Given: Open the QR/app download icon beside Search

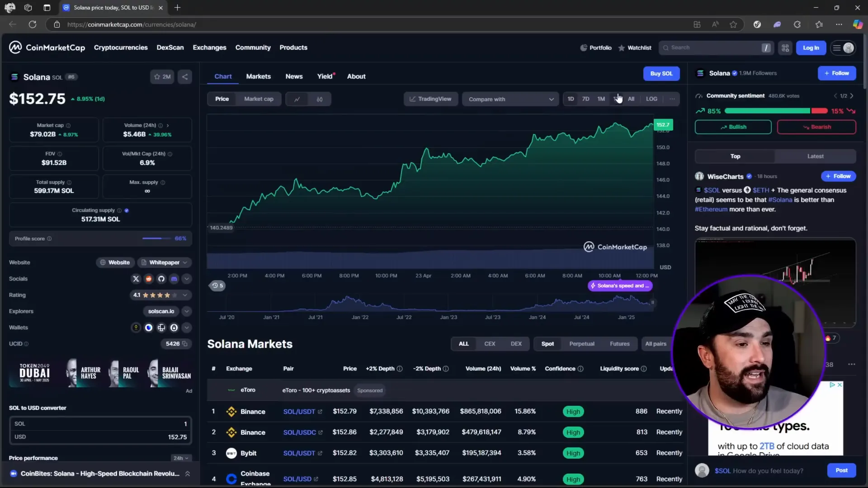Looking at the screenshot, I should point(785,48).
